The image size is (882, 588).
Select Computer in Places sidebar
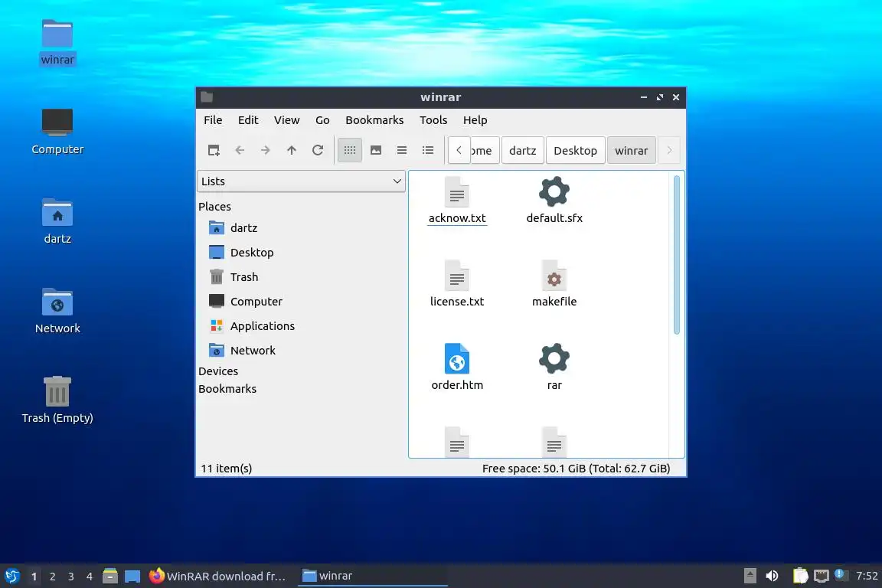tap(301, 301)
